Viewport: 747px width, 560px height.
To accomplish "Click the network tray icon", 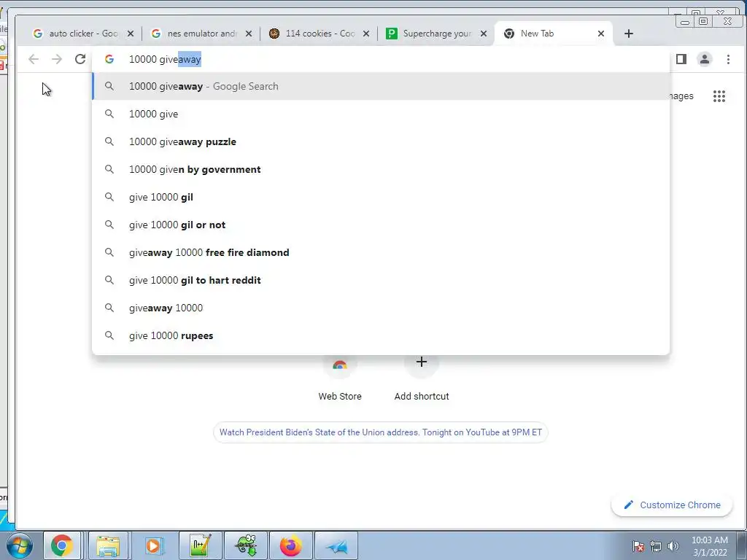I will (x=656, y=546).
